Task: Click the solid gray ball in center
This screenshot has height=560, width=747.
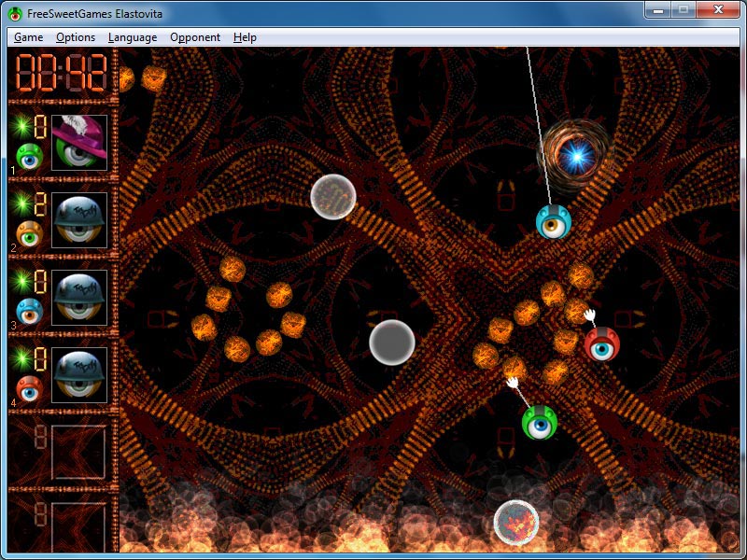Action: (x=392, y=343)
